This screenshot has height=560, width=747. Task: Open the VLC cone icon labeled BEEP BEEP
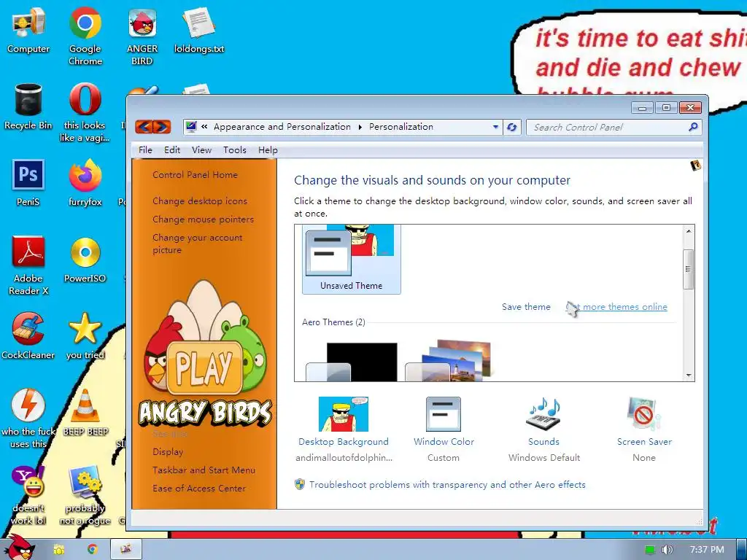85,413
